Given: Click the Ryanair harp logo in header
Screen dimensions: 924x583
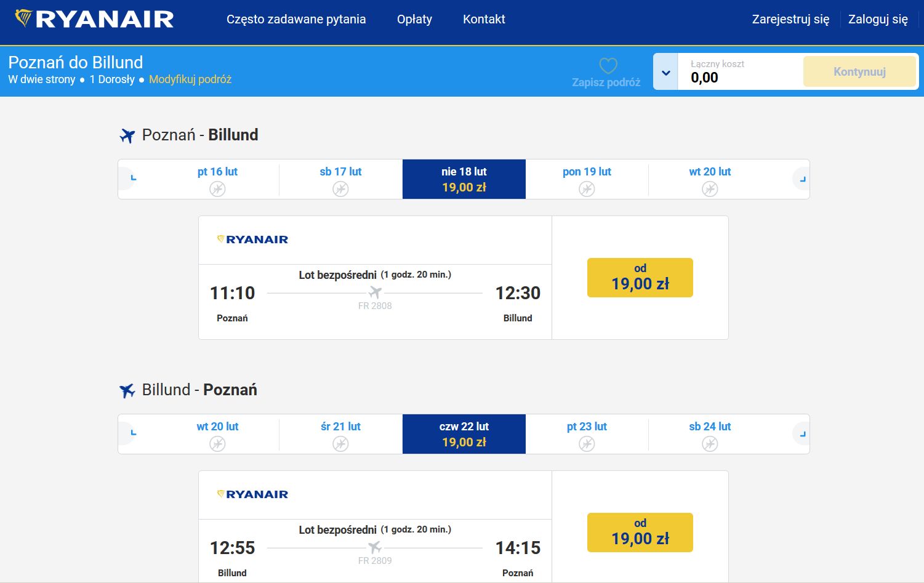Looking at the screenshot, I should click(23, 18).
